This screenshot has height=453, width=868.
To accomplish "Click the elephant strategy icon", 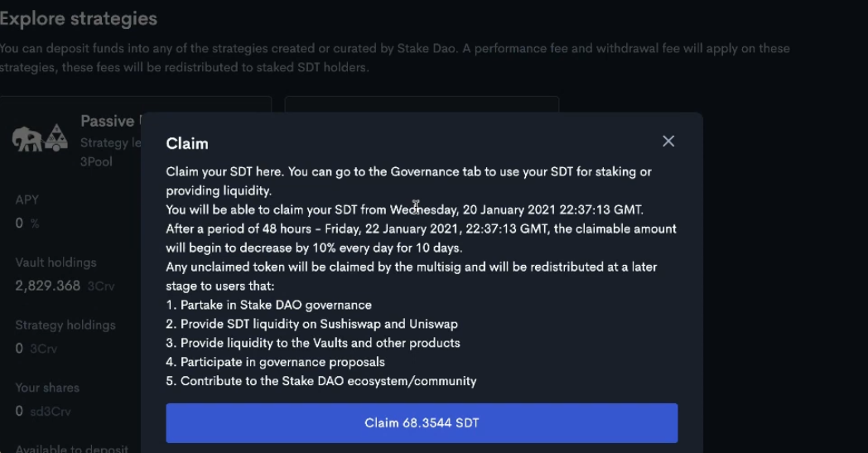I will pyautogui.click(x=27, y=139).
